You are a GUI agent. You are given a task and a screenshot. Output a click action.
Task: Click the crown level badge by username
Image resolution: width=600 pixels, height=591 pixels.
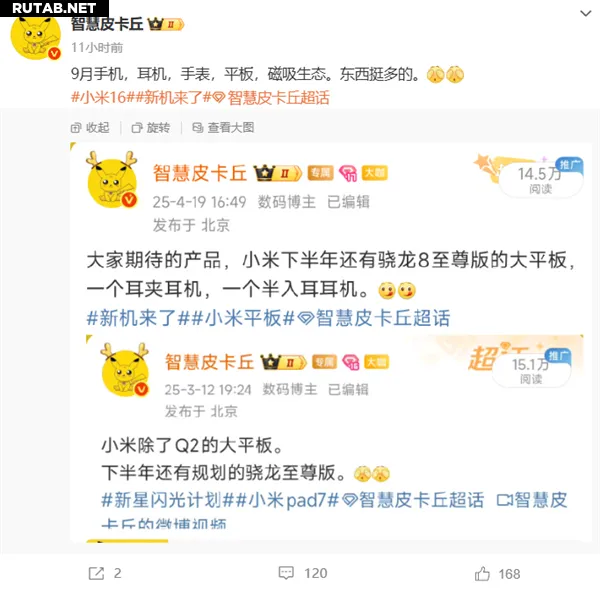pos(166,24)
